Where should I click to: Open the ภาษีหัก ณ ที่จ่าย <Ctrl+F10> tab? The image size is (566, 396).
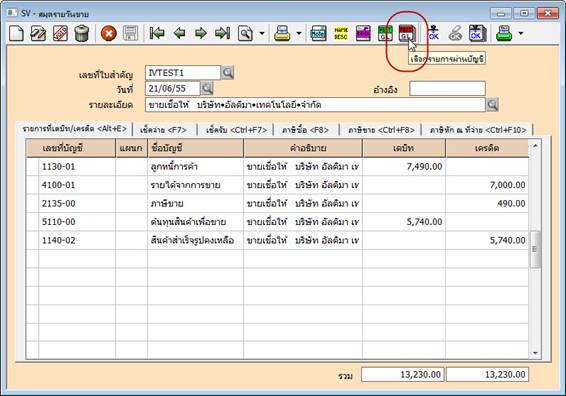[478, 130]
